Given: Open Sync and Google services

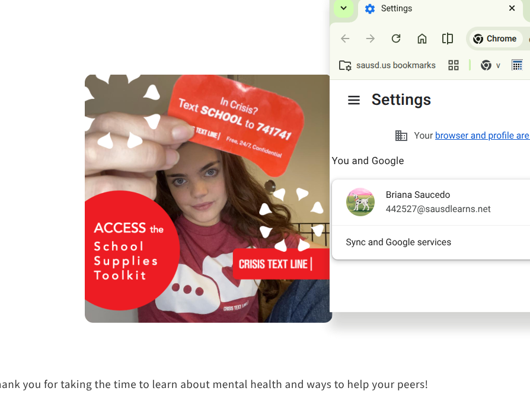Looking at the screenshot, I should 431,242.
